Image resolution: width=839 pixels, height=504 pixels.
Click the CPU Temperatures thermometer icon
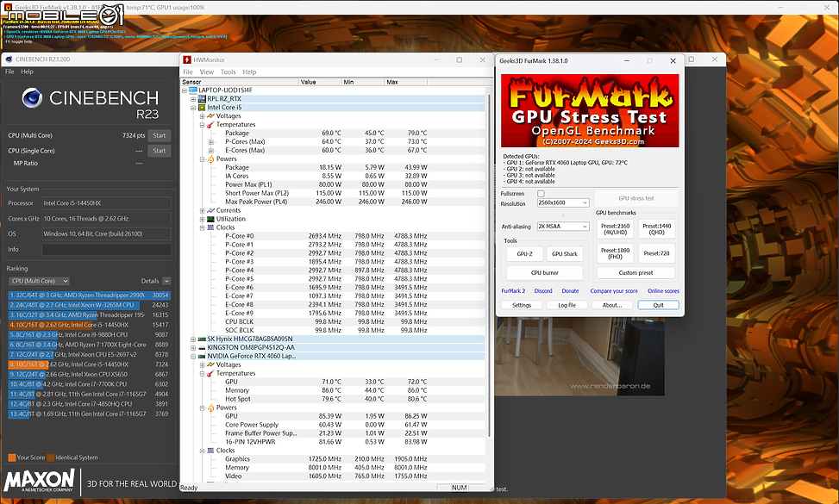coord(210,125)
